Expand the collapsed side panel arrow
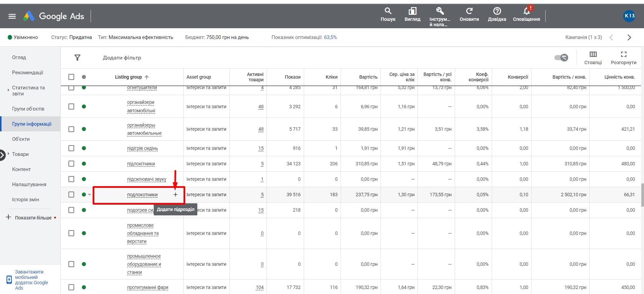The width and height of the screenshot is (644, 294). [2, 155]
